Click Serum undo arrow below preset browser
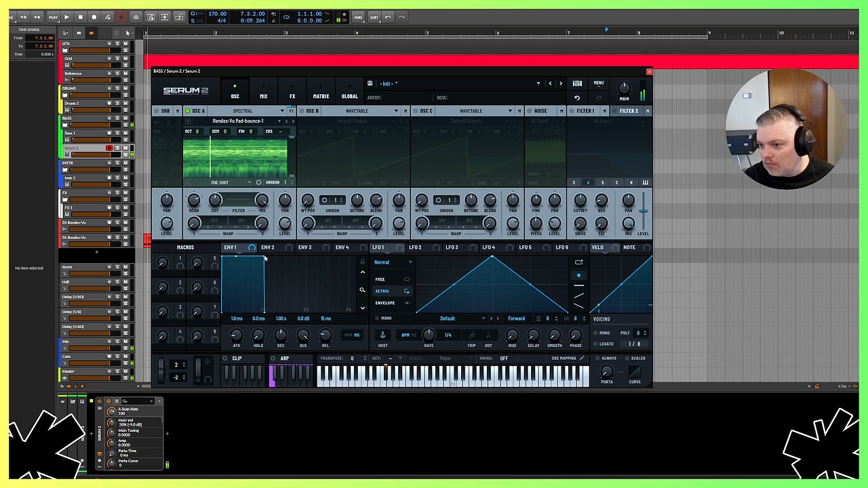This screenshot has height=488, width=868. pos(577,98)
